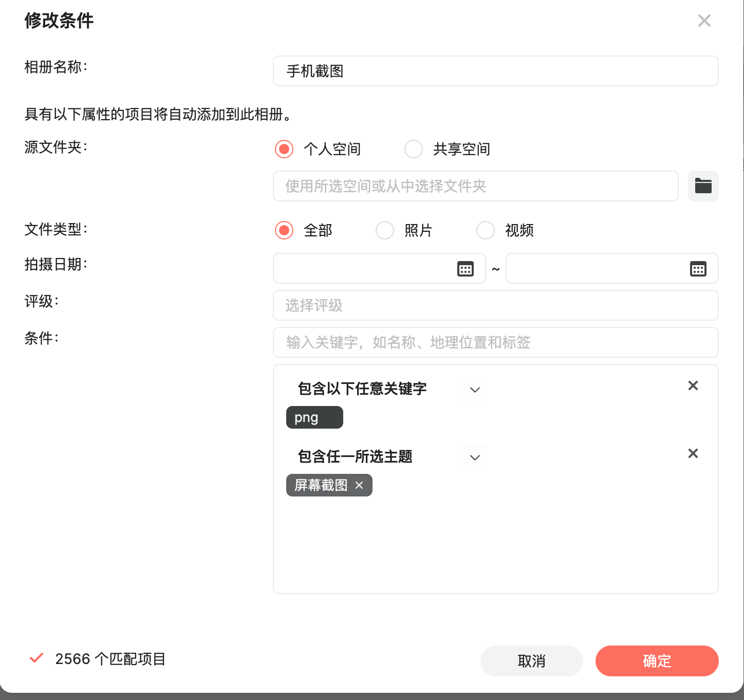Open the source folder browser icon
The width and height of the screenshot is (744, 700).
[x=703, y=186]
